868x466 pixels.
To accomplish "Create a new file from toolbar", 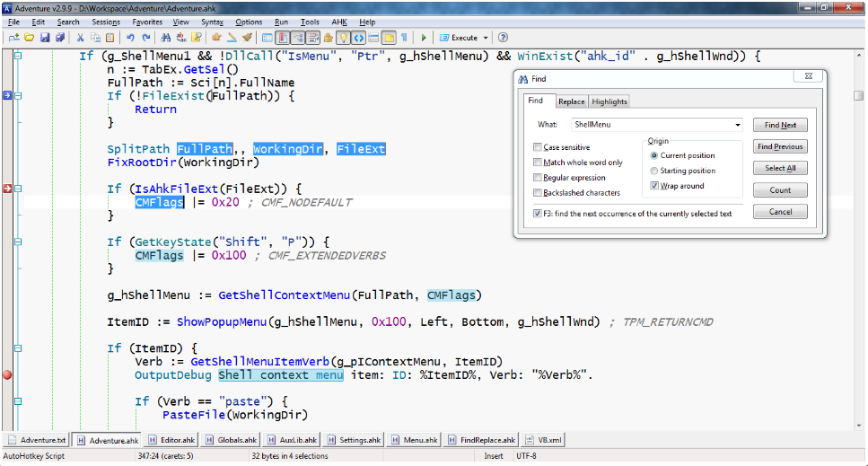I will [x=13, y=38].
